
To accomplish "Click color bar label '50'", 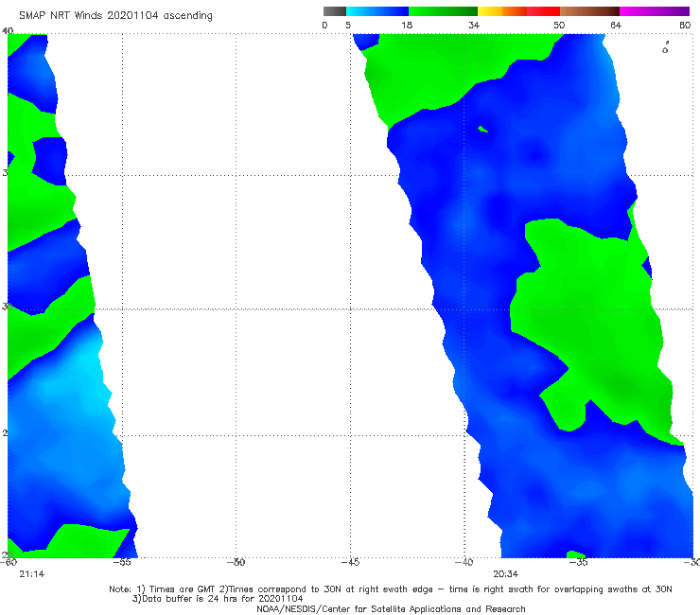I will pos(559,25).
